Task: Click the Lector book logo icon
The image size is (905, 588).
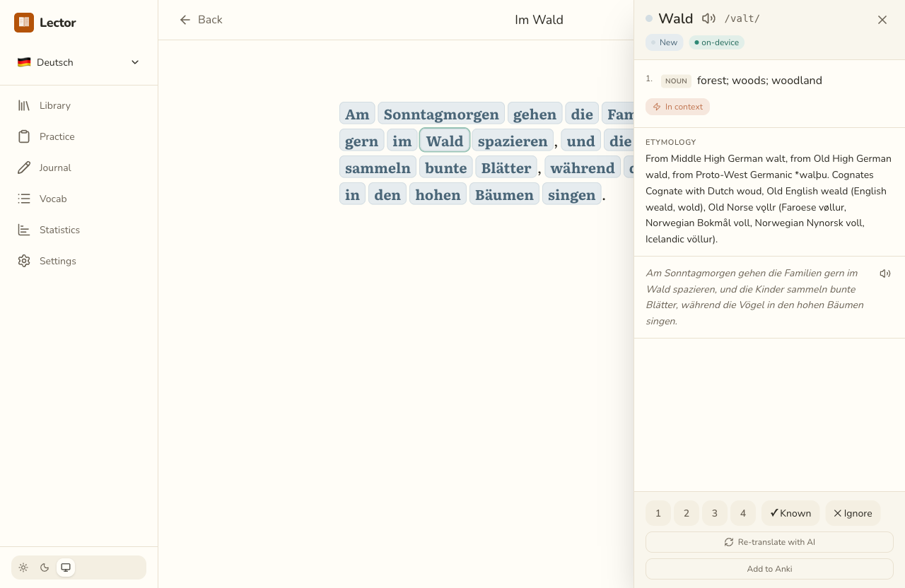Action: (x=24, y=23)
